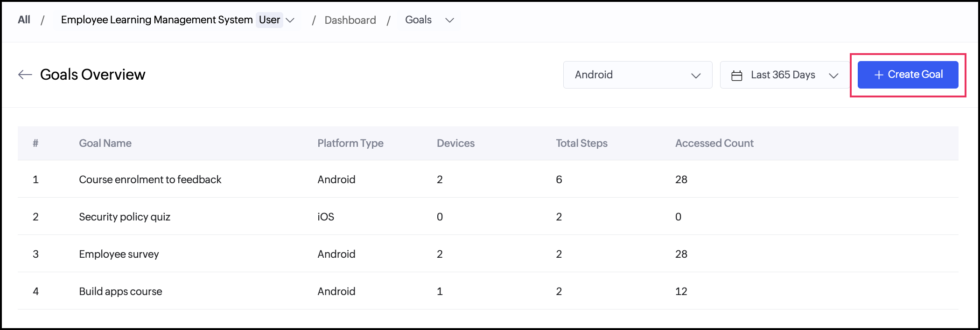This screenshot has height=330, width=980.
Task: Sort by the Devices column header
Action: click(455, 143)
